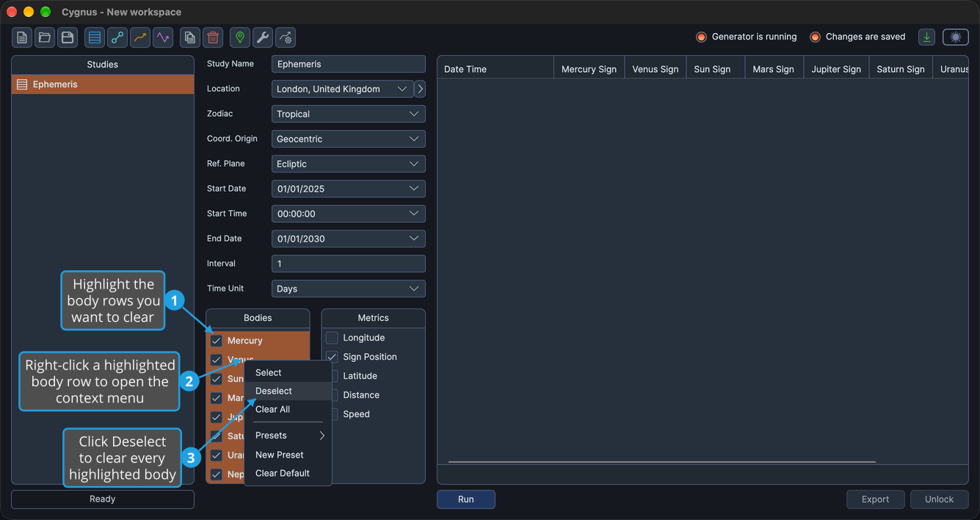Click the Study Name field containing Ephemeris
Image resolution: width=980 pixels, height=520 pixels.
point(349,64)
